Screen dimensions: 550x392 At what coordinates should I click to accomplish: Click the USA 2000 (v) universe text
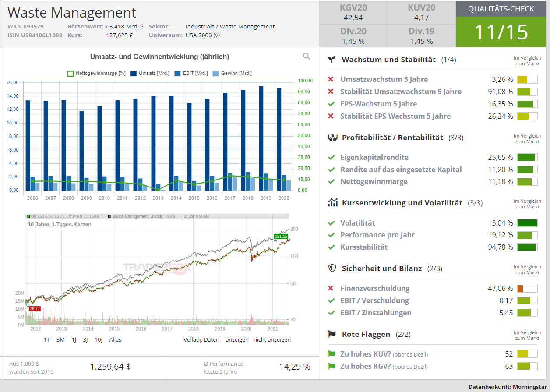[x=203, y=35]
